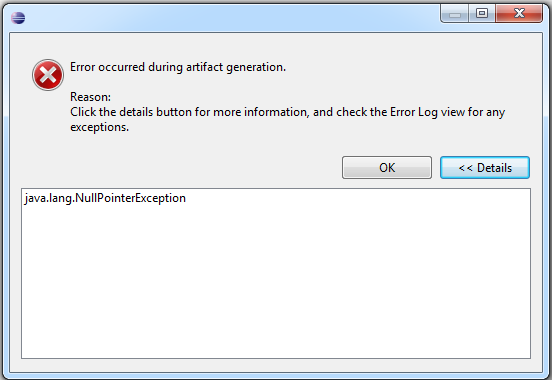This screenshot has width=552, height=380.
Task: Click inside the empty details text area
Action: (x=276, y=282)
